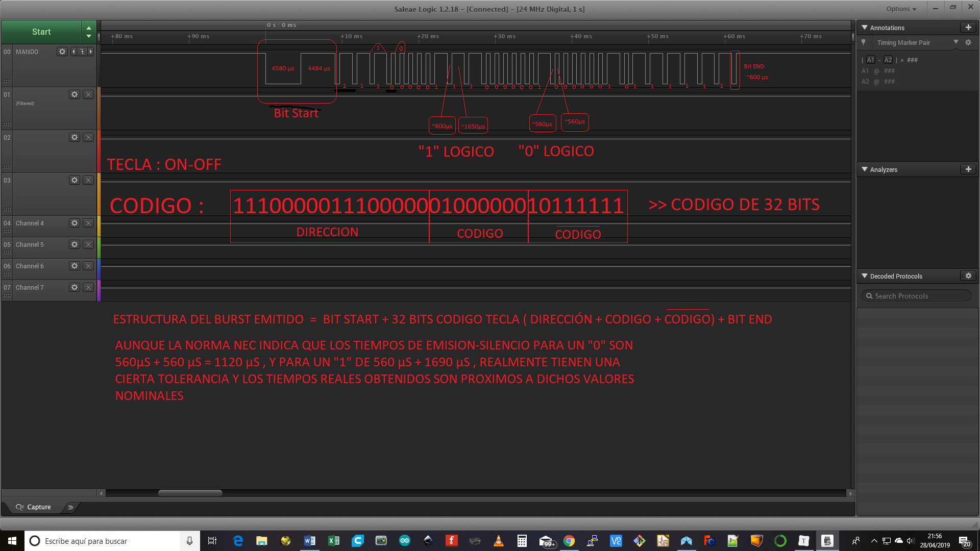980x551 pixels.
Task: Place the A1 timing marker
Action: click(x=870, y=60)
